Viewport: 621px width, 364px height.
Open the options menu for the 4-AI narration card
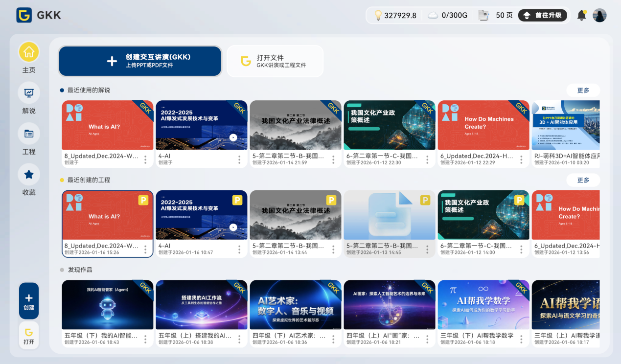(239, 159)
